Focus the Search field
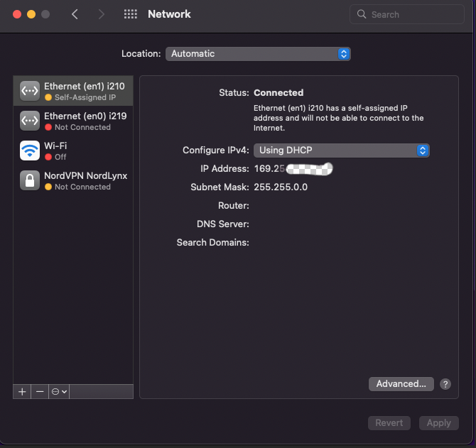The height and width of the screenshot is (448, 476). point(407,14)
